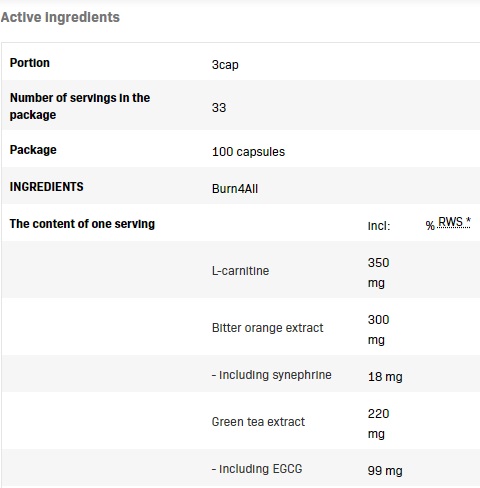Click the Package row label

tap(33, 150)
